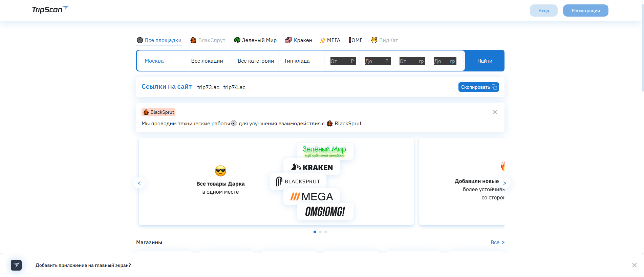Click the BlackSprut badge tag
The height and width of the screenshot is (277, 644).
coord(158,112)
